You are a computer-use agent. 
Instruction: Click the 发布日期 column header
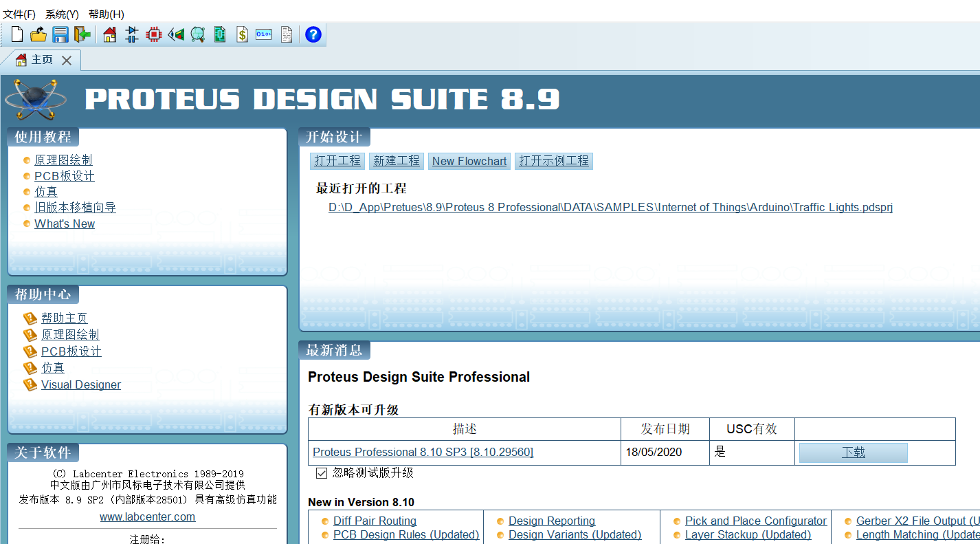pyautogui.click(x=665, y=429)
